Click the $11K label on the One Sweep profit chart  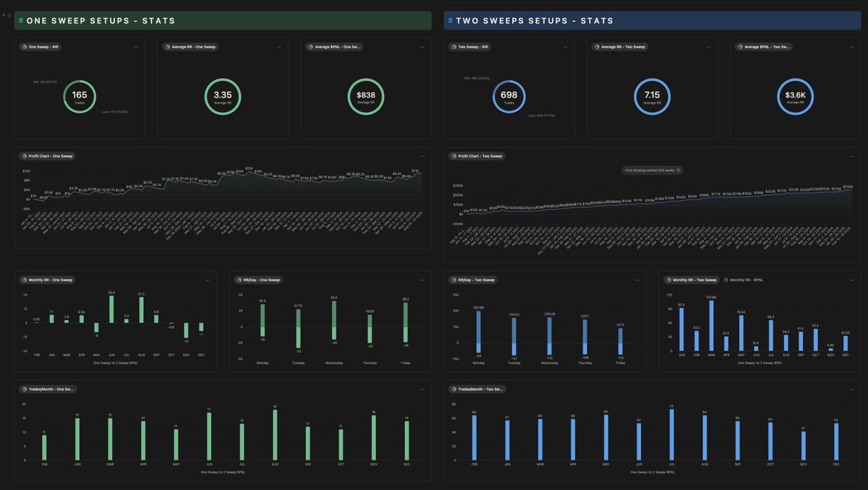(415, 171)
